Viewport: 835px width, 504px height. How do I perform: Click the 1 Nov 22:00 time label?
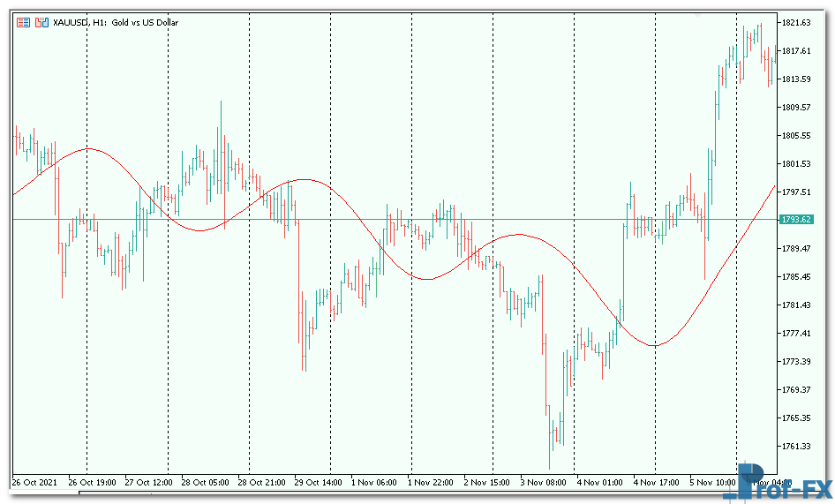click(x=431, y=483)
